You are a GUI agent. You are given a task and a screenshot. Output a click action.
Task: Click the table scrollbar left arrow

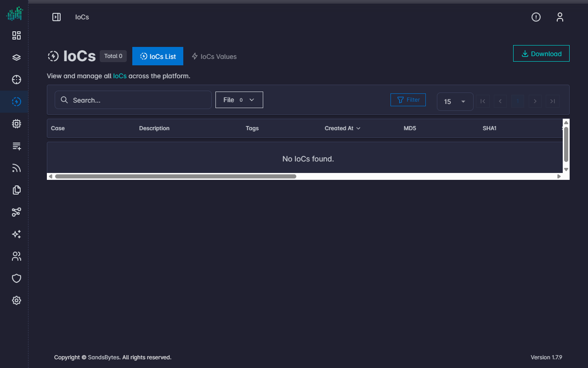coord(51,176)
